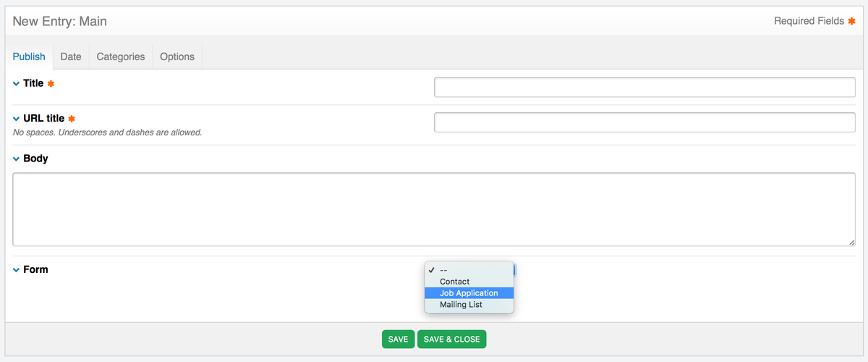Open the Date tab

71,56
